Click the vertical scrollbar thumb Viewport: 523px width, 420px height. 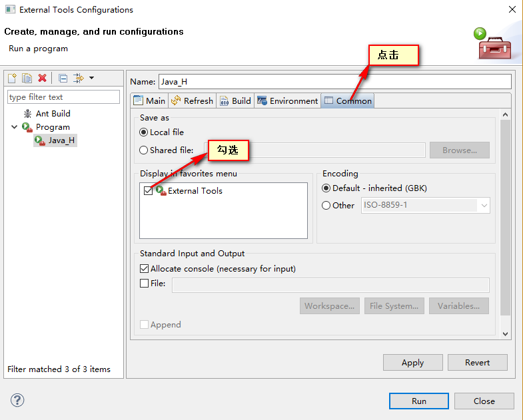[505, 218]
